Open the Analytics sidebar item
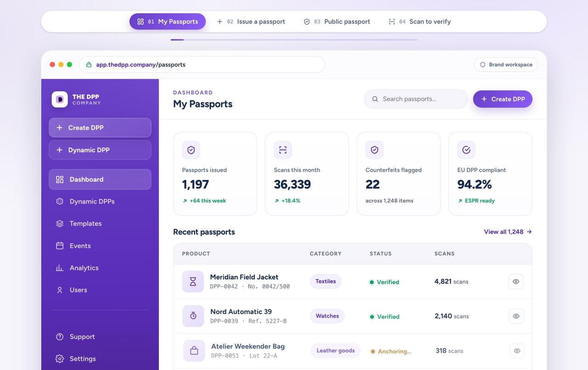This screenshot has width=588, height=370. click(100, 268)
